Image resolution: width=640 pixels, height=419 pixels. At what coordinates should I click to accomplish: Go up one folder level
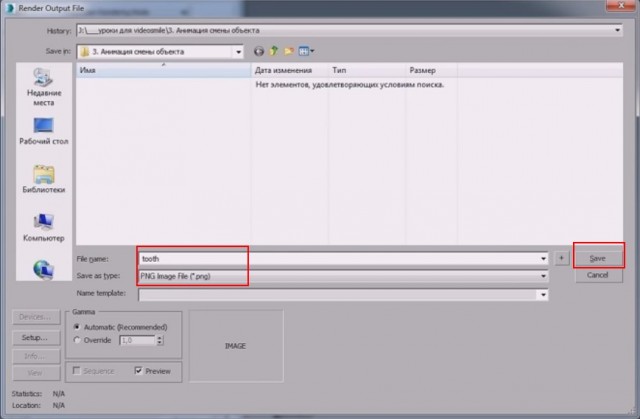(x=273, y=51)
